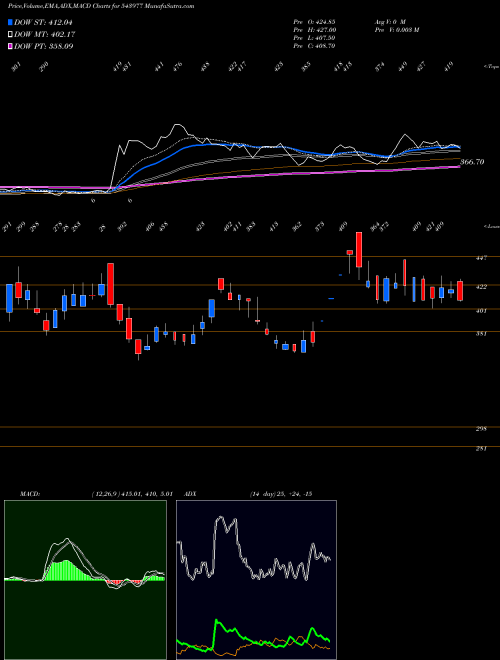Image resolution: width=500 pixels, height=660 pixels.
Task: Click the 'Pre C: 408.70' value
Action: (314, 46)
